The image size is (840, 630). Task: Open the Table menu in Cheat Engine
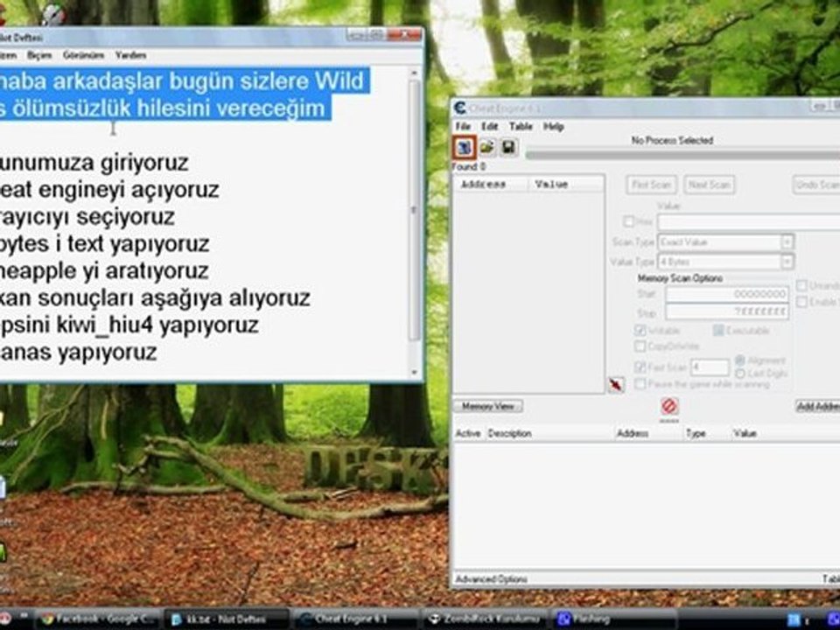point(520,126)
